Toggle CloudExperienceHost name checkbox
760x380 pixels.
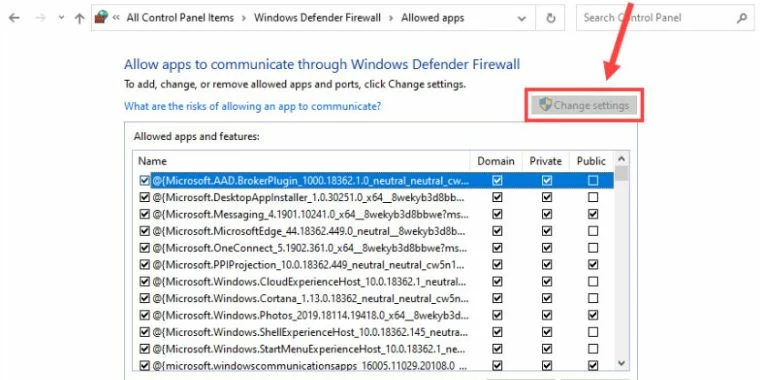click(144, 282)
